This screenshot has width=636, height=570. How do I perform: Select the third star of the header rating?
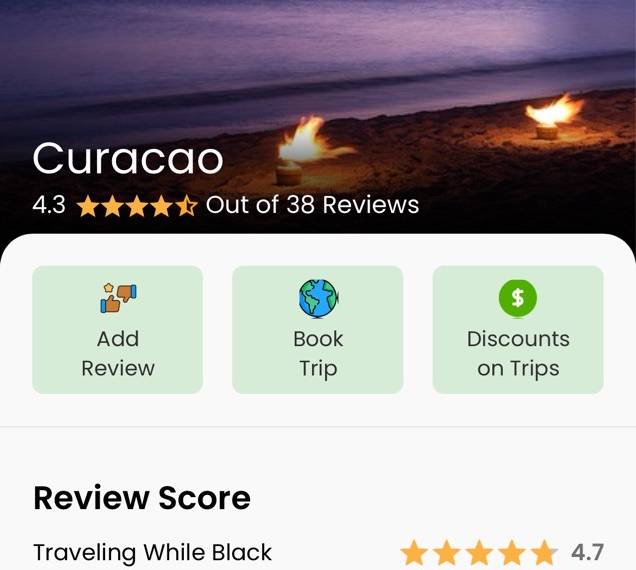point(137,205)
